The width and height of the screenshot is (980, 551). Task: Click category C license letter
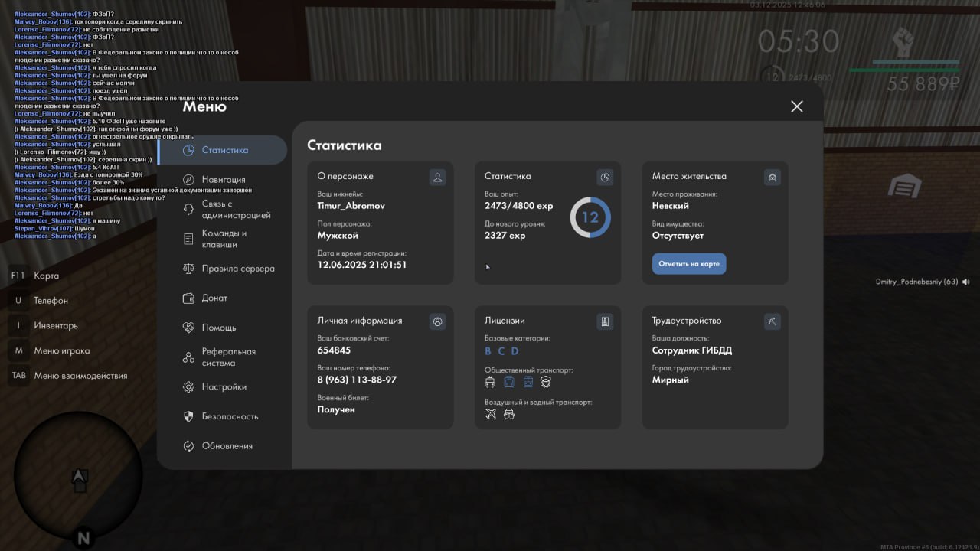click(501, 351)
